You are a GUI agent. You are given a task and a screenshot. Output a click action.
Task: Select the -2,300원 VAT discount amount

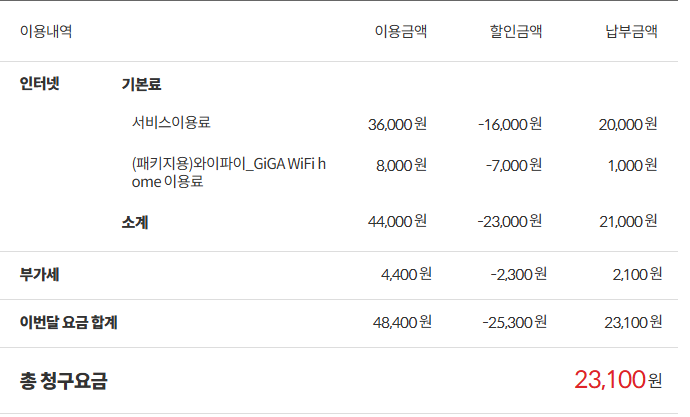point(517,273)
